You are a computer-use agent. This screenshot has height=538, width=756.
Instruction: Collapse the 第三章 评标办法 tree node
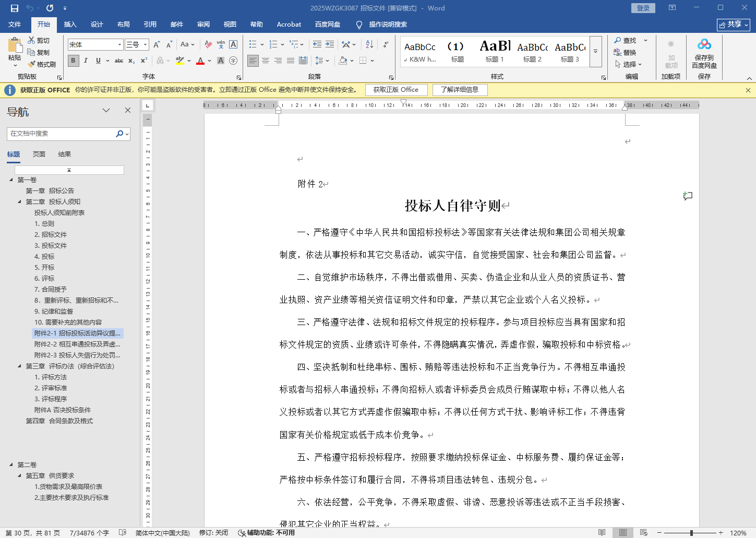(x=20, y=366)
